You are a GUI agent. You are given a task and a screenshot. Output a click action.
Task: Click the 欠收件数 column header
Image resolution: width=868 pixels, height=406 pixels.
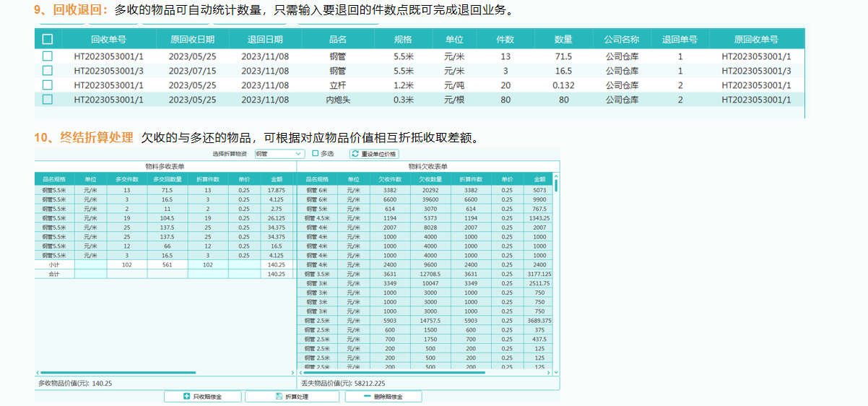coord(390,179)
